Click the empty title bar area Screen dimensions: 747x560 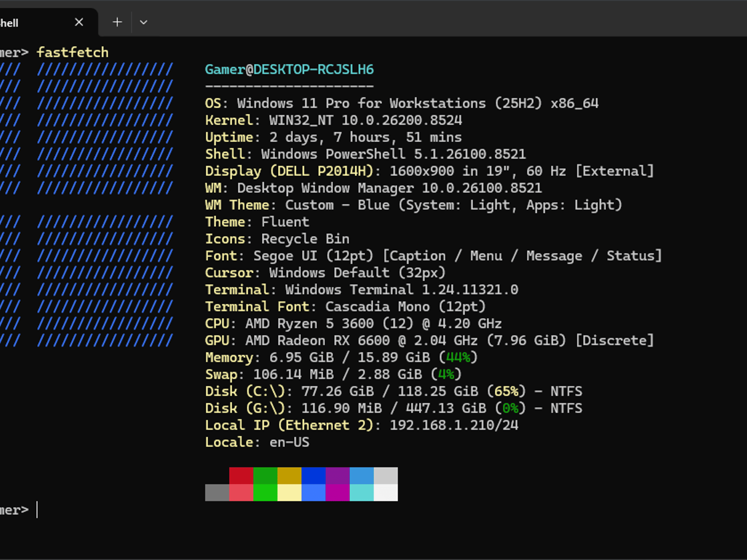point(449,18)
